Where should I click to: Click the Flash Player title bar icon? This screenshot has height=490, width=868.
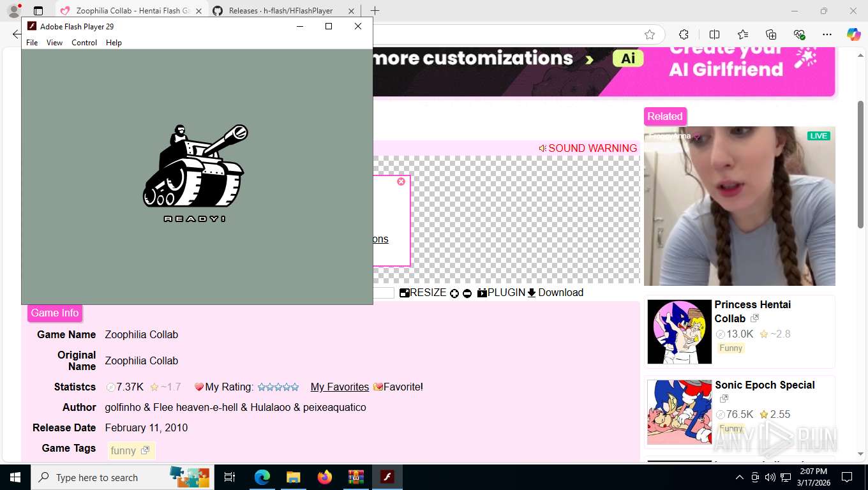(32, 26)
